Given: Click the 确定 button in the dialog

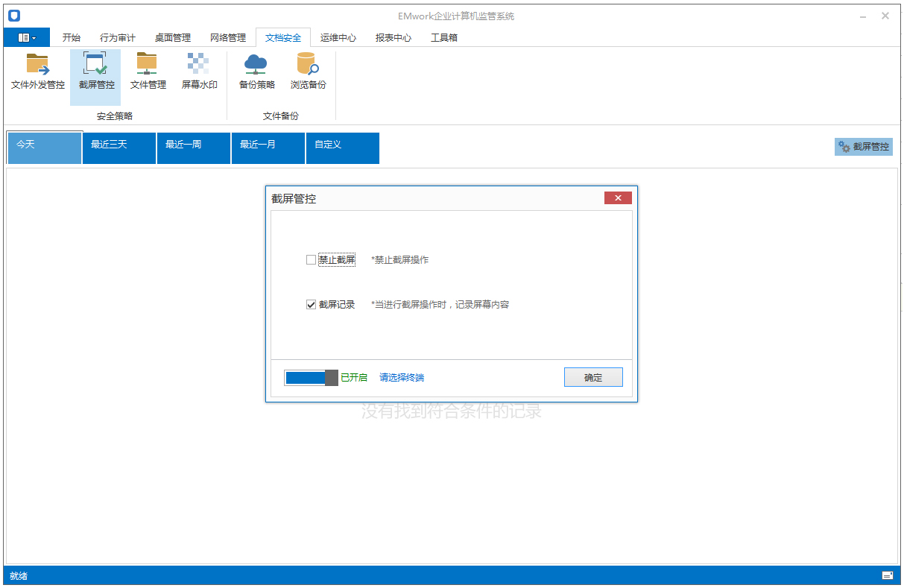Looking at the screenshot, I should pos(592,378).
